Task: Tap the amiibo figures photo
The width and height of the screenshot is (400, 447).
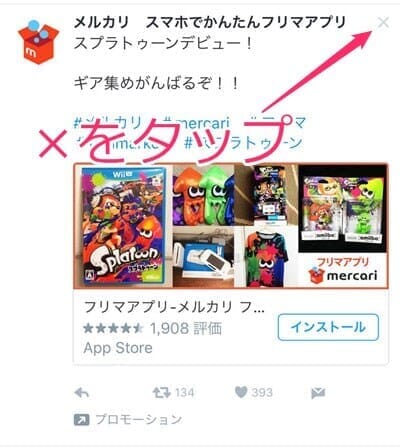Action: pyautogui.click(x=342, y=209)
